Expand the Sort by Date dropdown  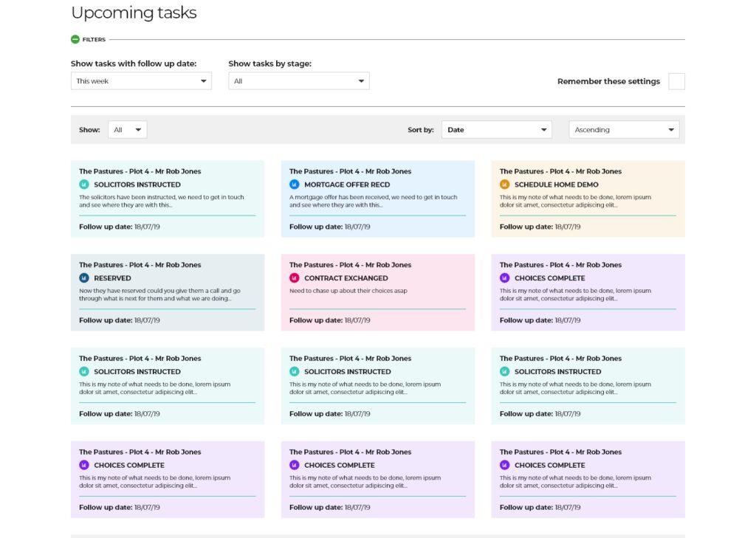[x=496, y=130]
